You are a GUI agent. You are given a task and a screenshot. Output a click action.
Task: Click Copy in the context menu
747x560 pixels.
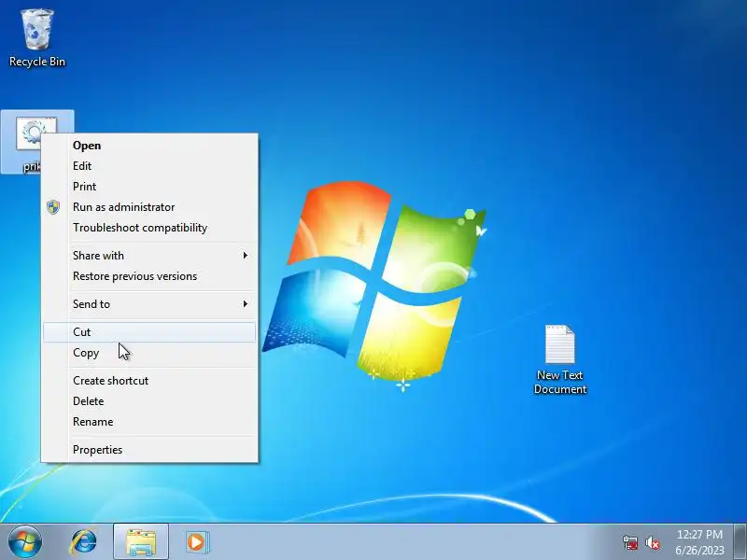[149, 353]
